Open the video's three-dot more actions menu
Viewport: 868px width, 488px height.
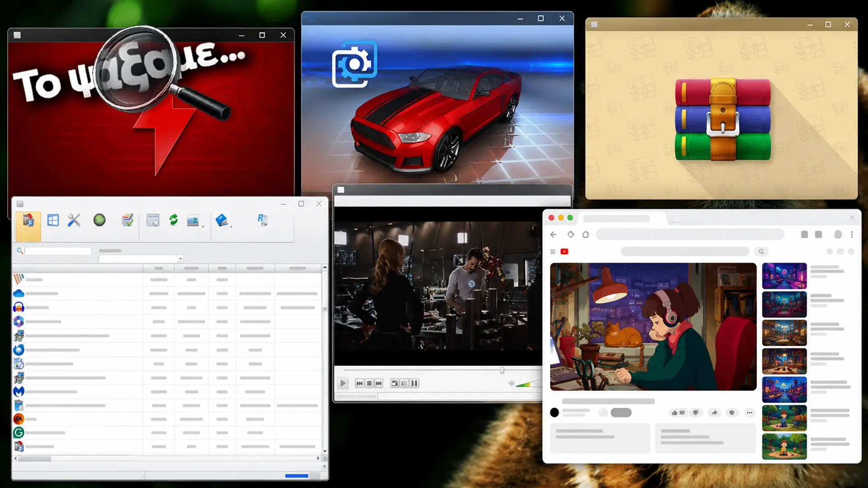pos(750,413)
